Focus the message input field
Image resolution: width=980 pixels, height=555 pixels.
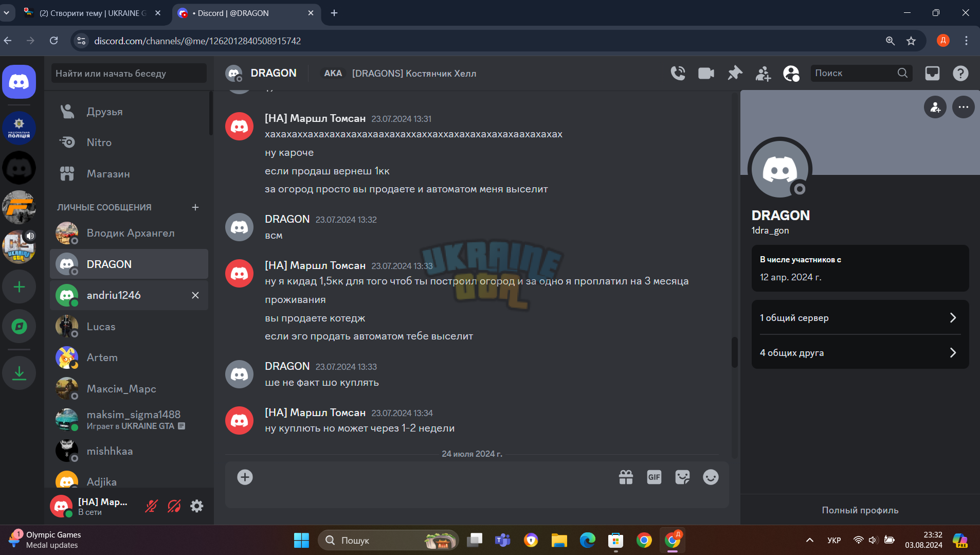pos(434,477)
